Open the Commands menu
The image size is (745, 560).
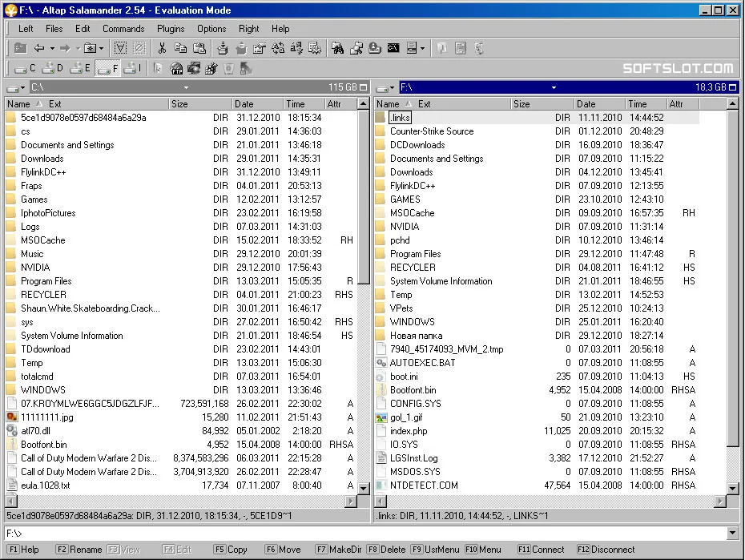[123, 29]
